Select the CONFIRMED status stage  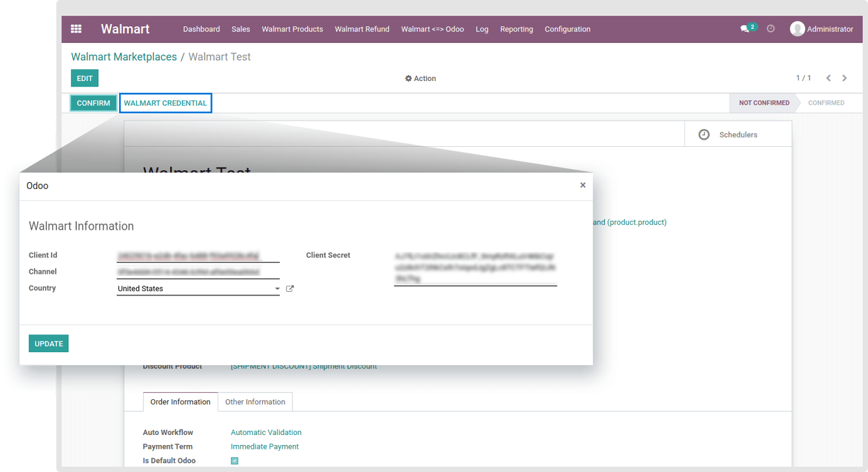point(826,103)
